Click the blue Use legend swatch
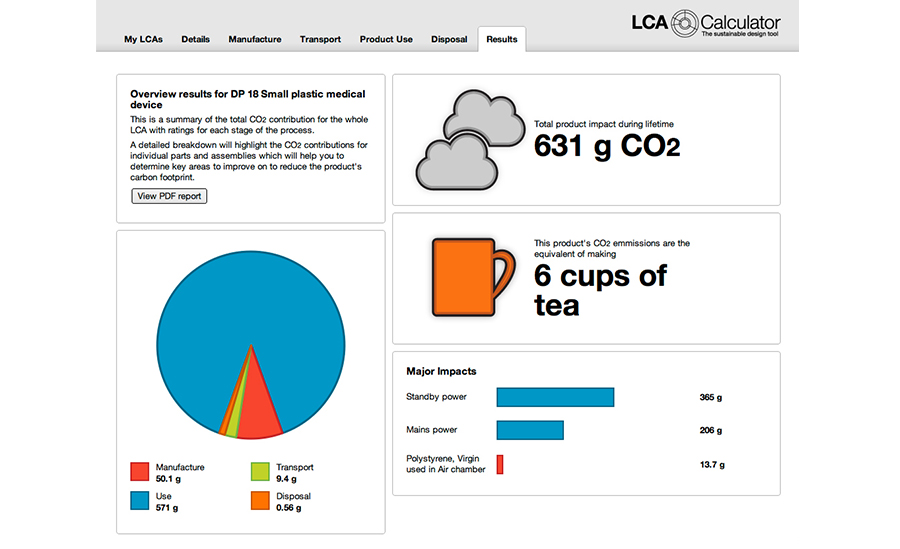Image resolution: width=900 pixels, height=549 pixels. pos(140,500)
